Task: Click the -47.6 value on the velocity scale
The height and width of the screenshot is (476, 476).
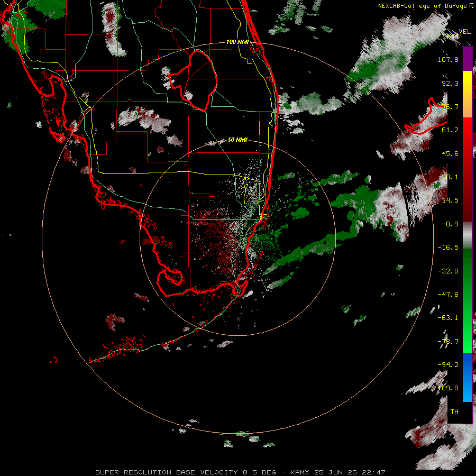Action: tap(448, 295)
